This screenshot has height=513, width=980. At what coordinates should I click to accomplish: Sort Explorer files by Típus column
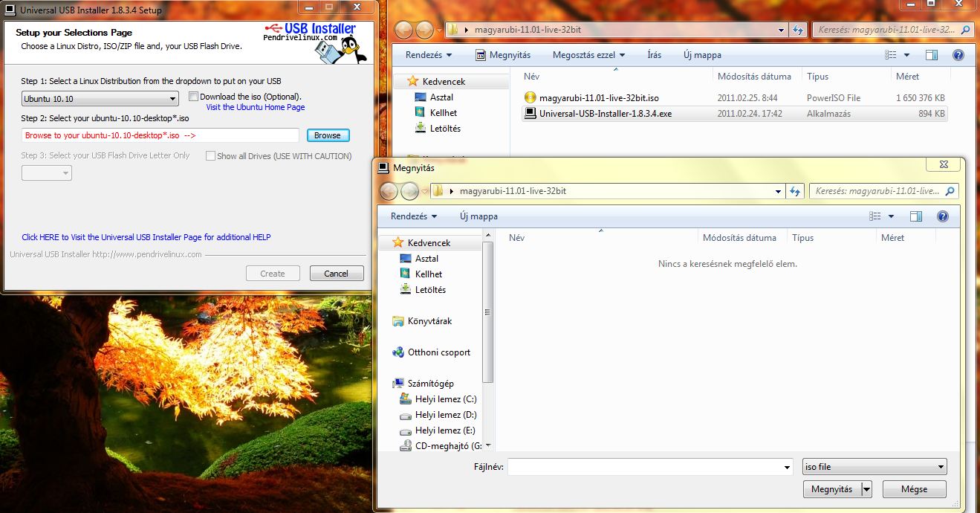817,77
